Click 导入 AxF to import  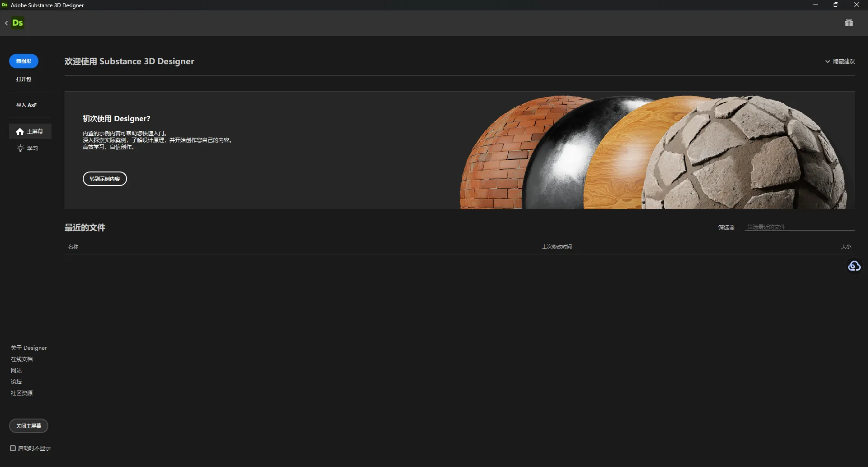[26, 105]
